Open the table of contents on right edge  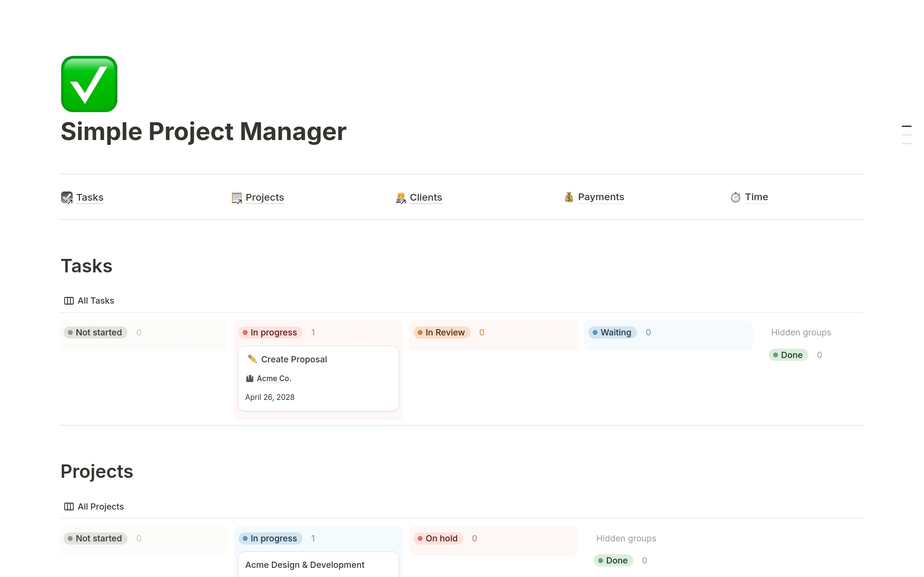click(907, 134)
